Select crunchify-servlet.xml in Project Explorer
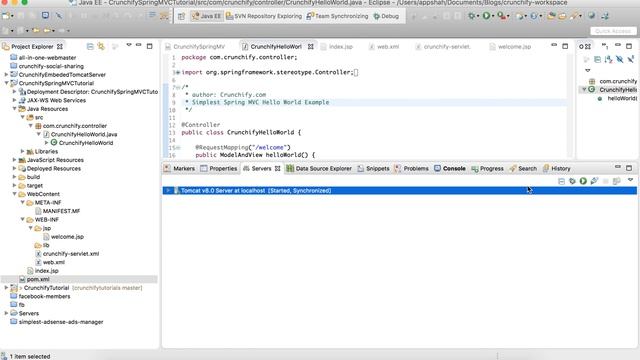Image resolution: width=640 pixels, height=360 pixels. pyautogui.click(x=71, y=253)
